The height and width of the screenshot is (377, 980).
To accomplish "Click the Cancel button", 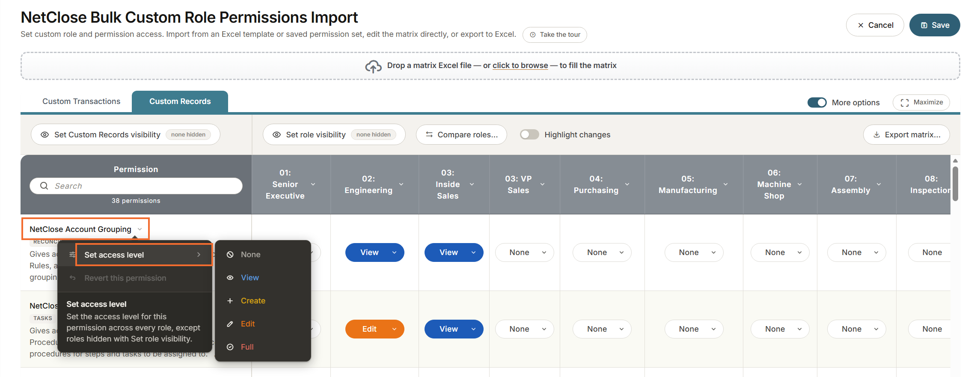I will click(875, 25).
